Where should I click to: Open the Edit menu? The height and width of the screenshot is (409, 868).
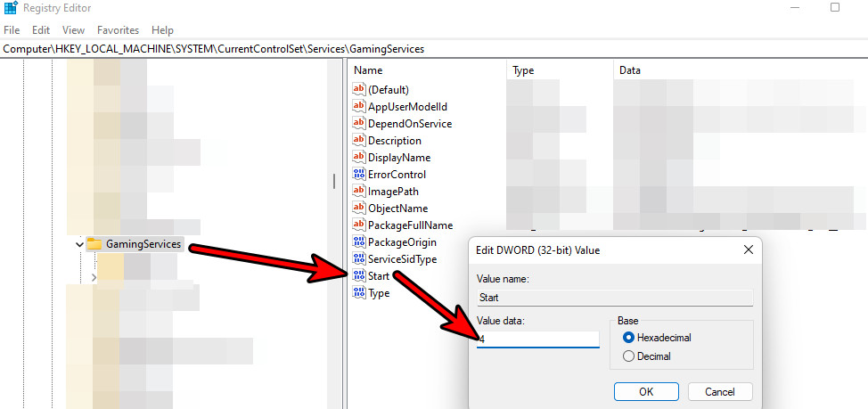pos(41,30)
